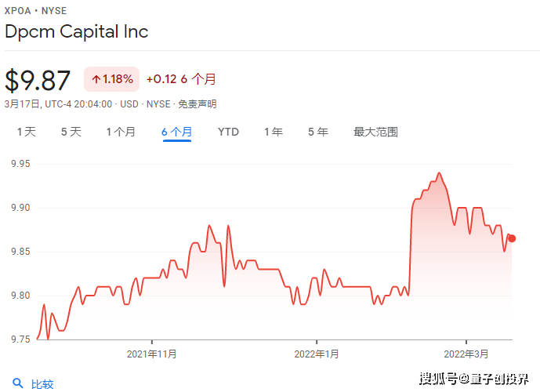
Task: Select the 1天 time range tab
Action: [x=27, y=132]
